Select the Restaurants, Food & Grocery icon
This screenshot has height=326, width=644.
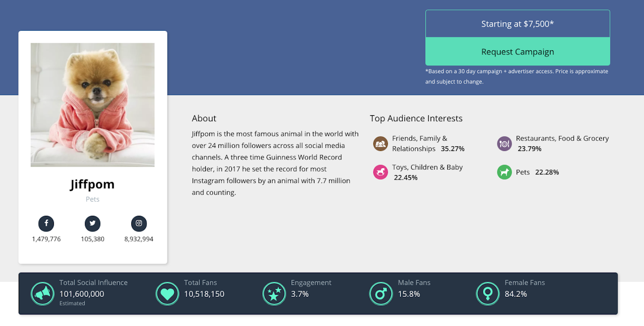[x=504, y=144]
